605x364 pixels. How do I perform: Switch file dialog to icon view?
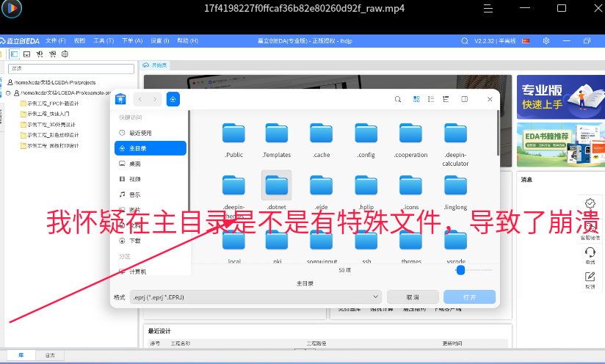pos(416,99)
